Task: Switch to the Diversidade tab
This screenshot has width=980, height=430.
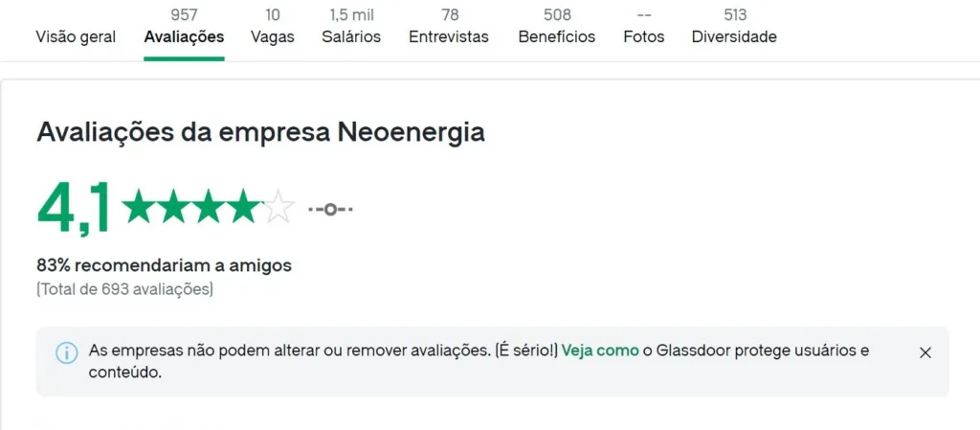Action: 734,28
